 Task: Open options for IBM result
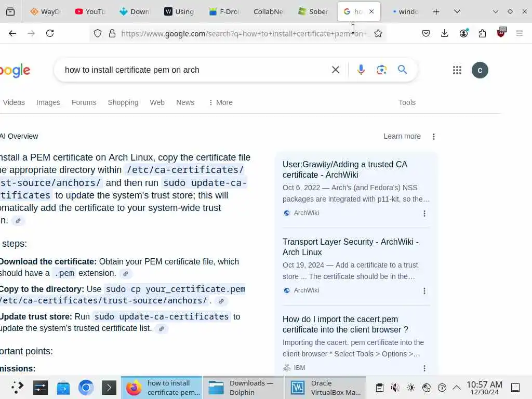pyautogui.click(x=424, y=368)
